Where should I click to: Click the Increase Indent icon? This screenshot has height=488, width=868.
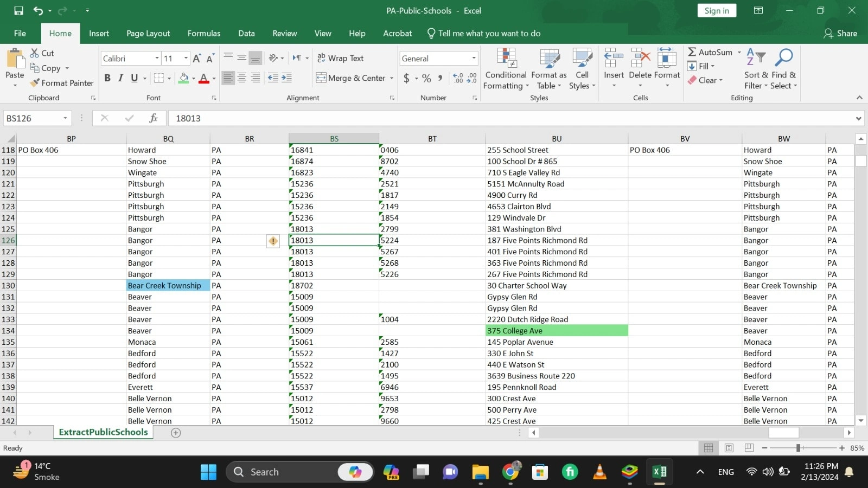[x=286, y=78]
